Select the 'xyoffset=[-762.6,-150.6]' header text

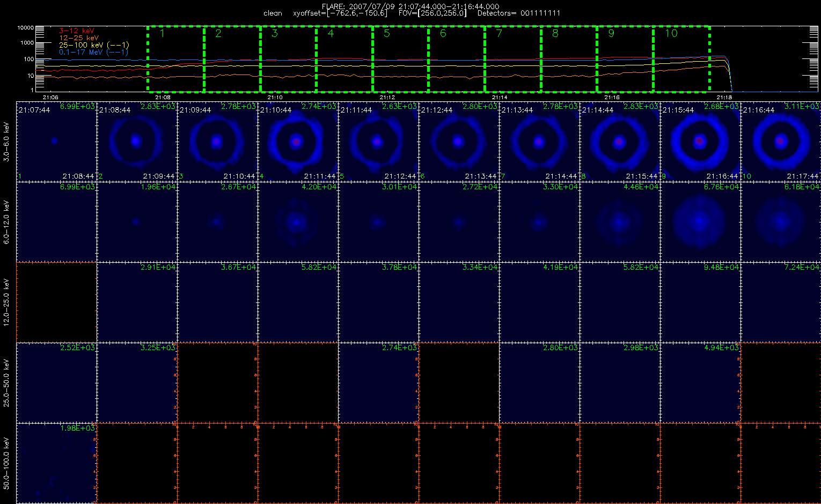pyautogui.click(x=341, y=13)
